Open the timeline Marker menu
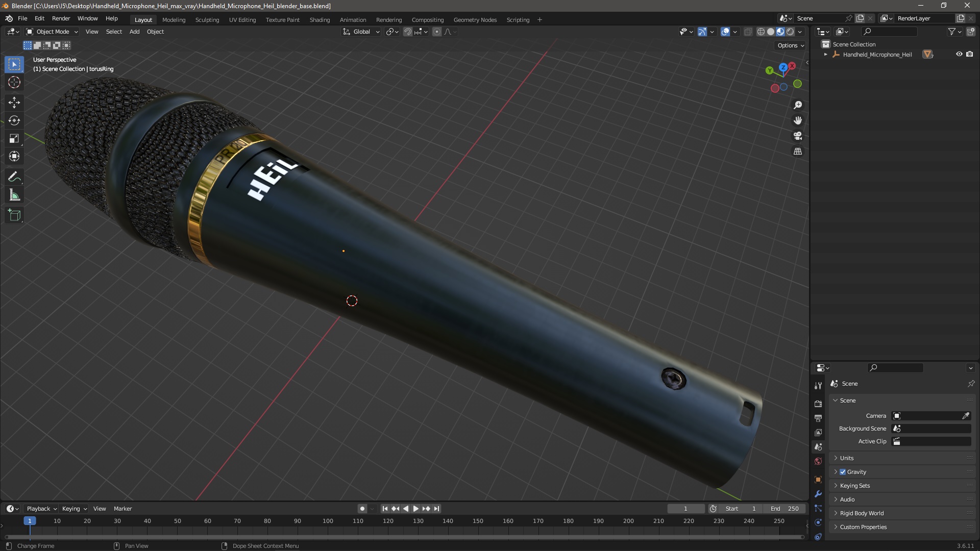 point(122,509)
